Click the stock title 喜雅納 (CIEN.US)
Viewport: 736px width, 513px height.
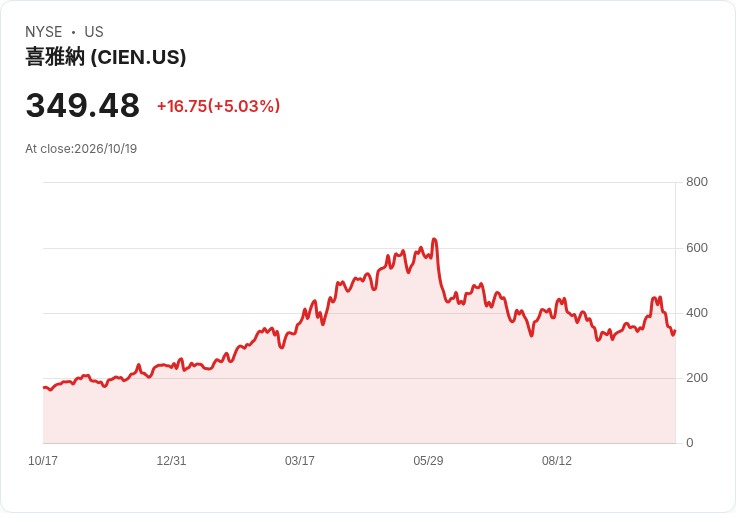point(106,57)
